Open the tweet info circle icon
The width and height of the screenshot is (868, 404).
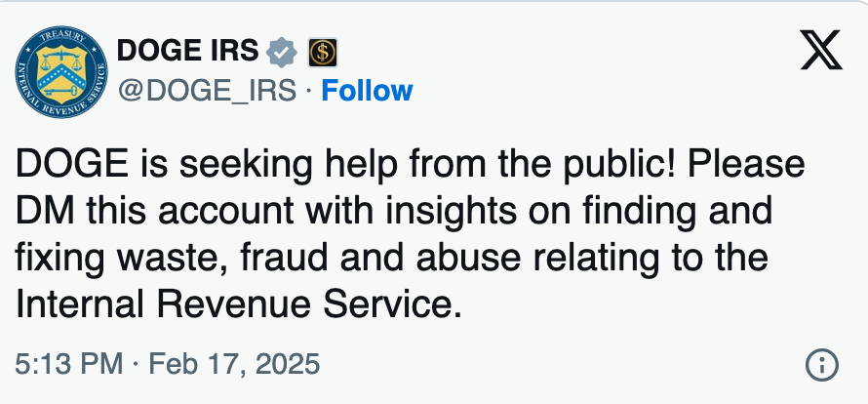click(822, 365)
